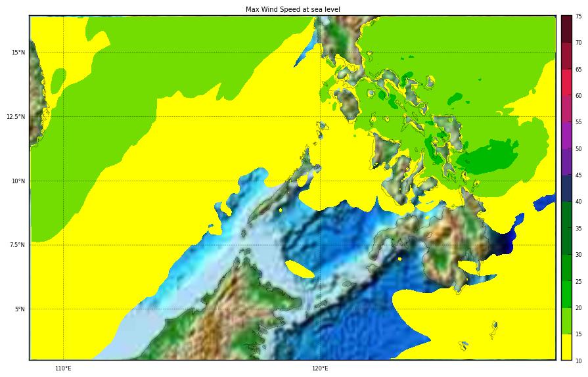Image resolution: width=588 pixels, height=377 pixels.
Task: Click the colorbar tick label 10
Action: 578,361
